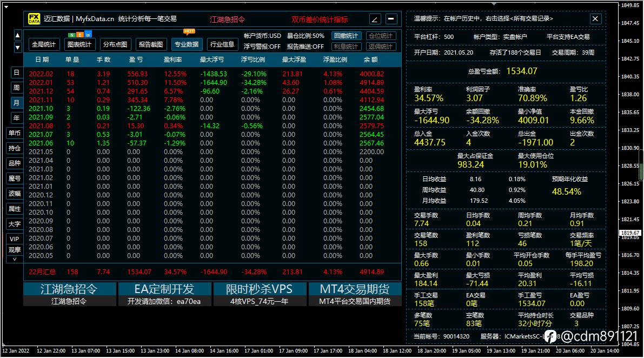Switch to the 报告截图 tab
The image size is (644, 358).
(151, 44)
